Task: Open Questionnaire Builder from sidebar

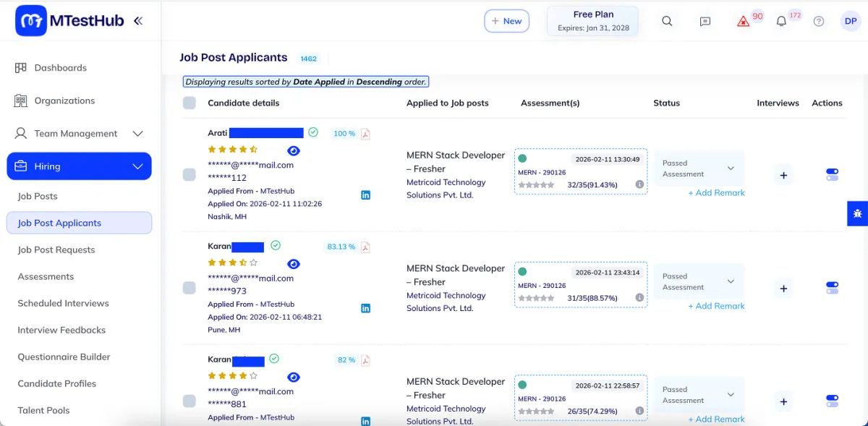Action: tap(64, 357)
